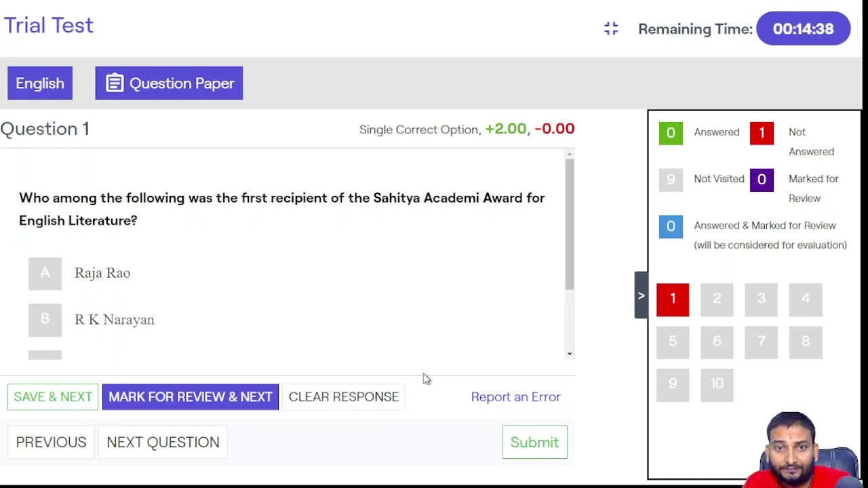Viewport: 868px width, 488px height.
Task: Jump to question 1 in palette
Action: 673,300
